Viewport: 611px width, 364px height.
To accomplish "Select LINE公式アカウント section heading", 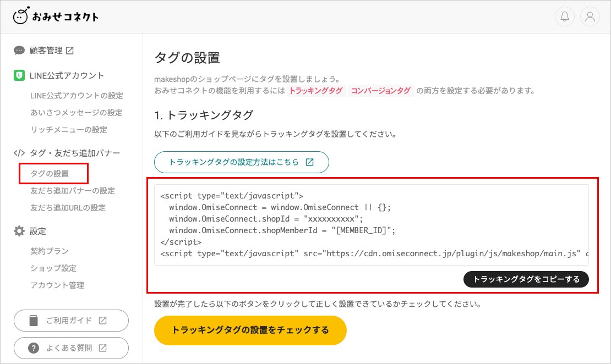I will (67, 75).
